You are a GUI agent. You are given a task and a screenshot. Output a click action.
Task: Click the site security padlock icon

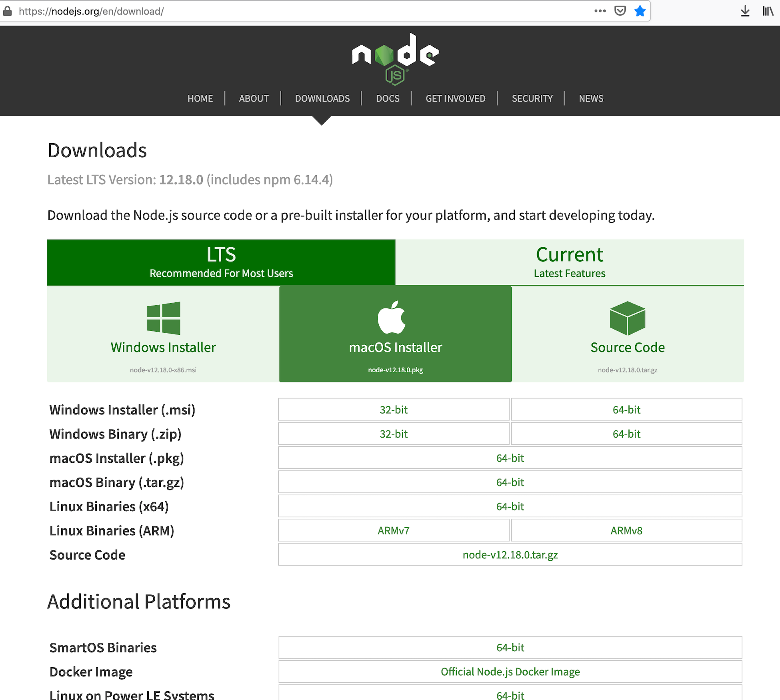(x=8, y=11)
